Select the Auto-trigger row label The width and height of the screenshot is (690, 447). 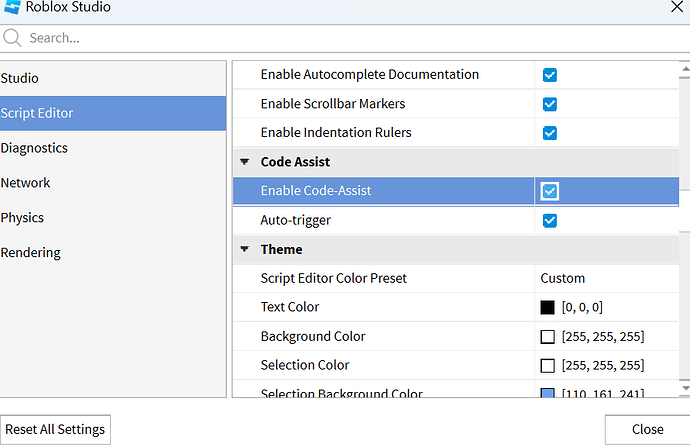295,220
